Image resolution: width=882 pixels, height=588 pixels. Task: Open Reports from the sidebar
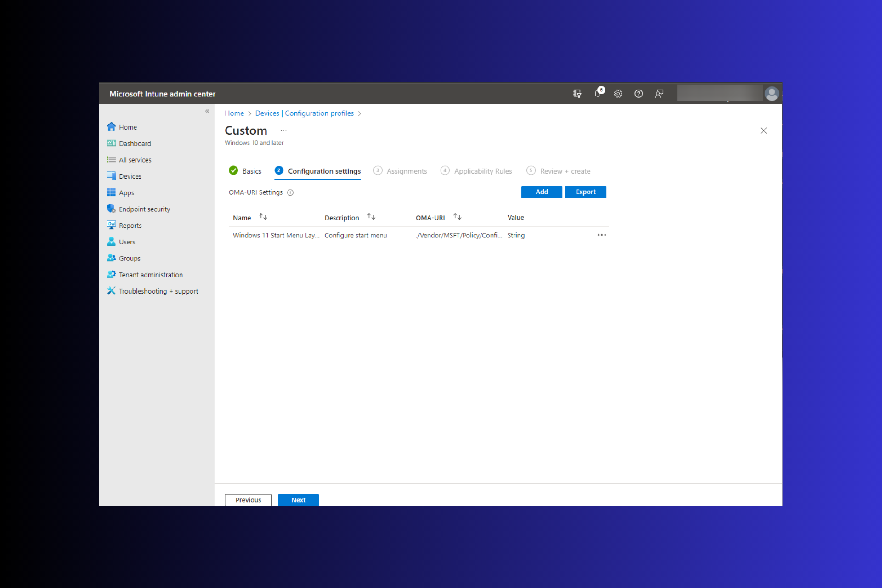coord(130,225)
